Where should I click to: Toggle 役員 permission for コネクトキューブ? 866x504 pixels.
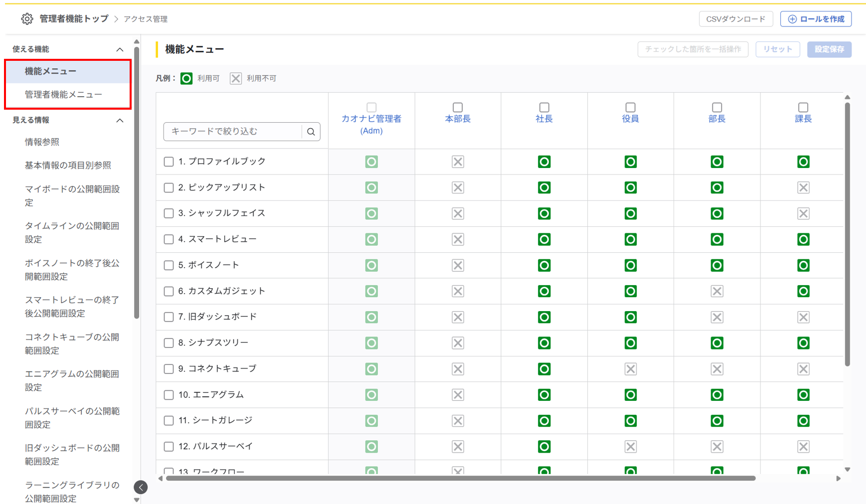coord(631,369)
